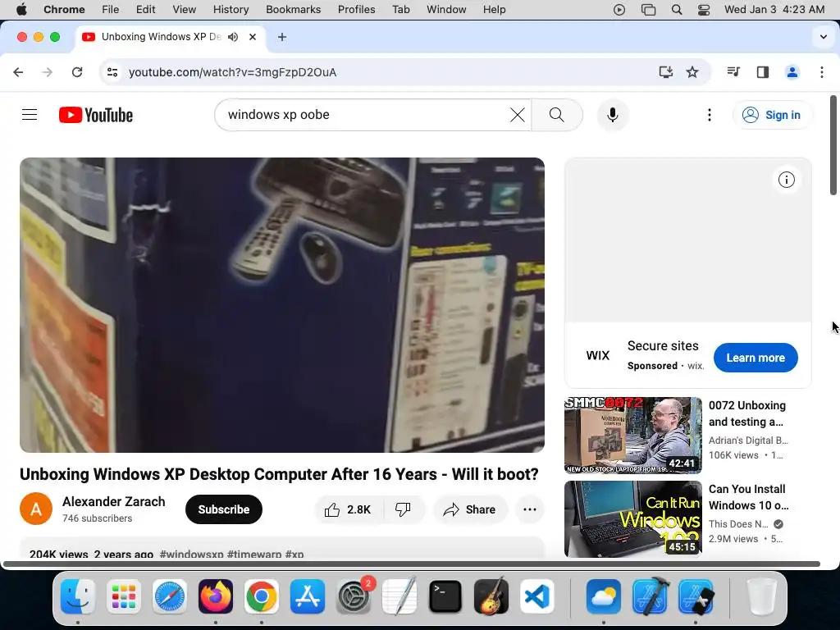
Task: Open the History menu
Action: pyautogui.click(x=231, y=10)
